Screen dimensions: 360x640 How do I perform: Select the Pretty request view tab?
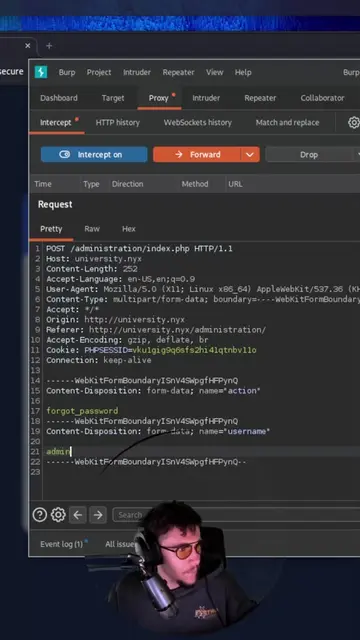click(51, 229)
